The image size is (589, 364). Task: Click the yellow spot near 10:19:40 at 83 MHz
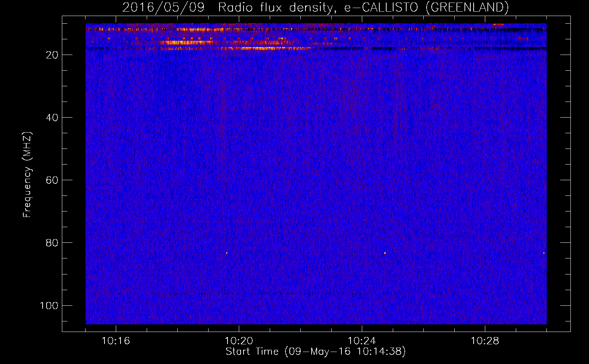point(227,253)
